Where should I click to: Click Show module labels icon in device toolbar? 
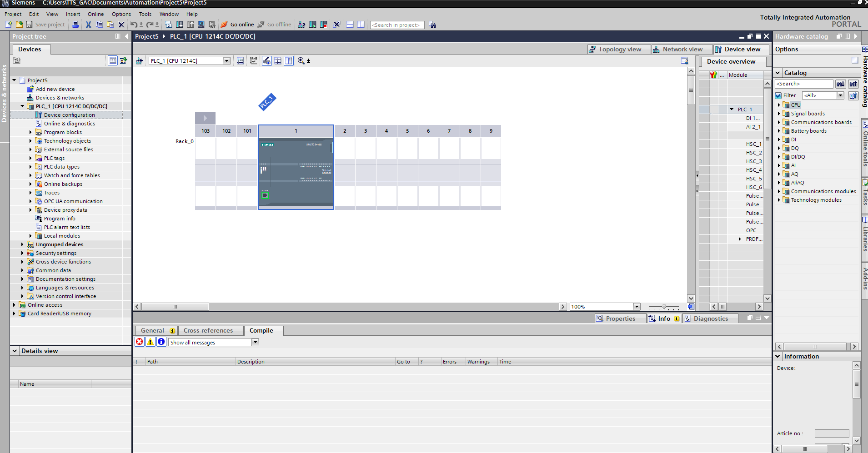point(253,61)
